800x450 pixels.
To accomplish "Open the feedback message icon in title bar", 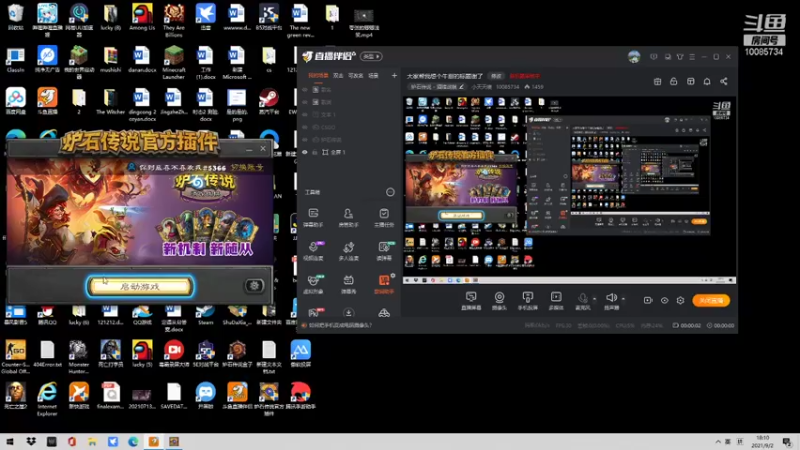I will coord(654,57).
